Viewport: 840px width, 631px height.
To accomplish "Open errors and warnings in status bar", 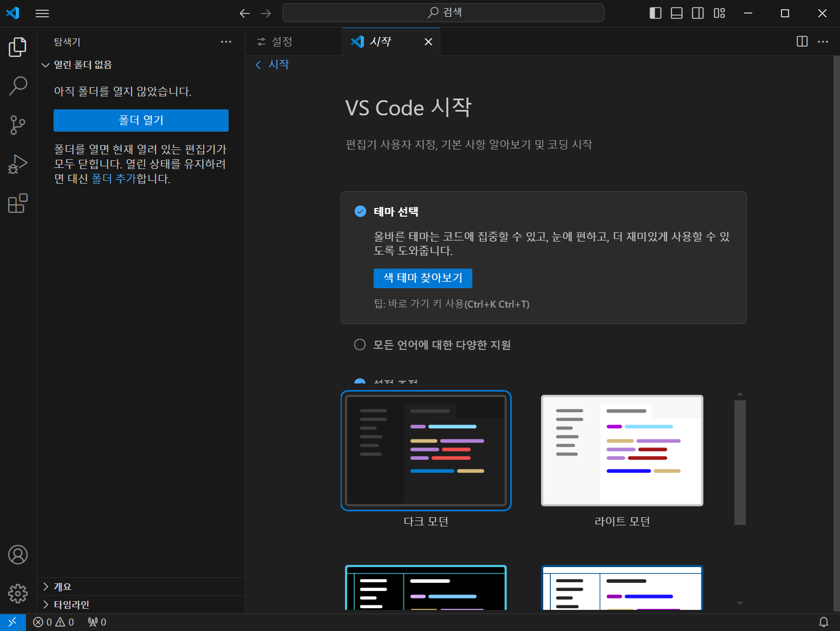I will click(x=54, y=622).
